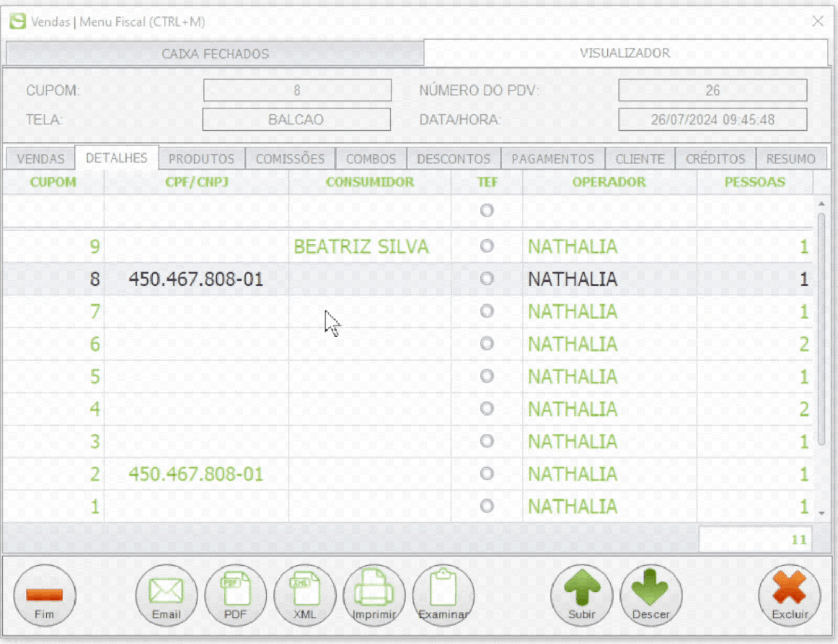Open the COMISSÕES tab
The height and width of the screenshot is (644, 838).
click(290, 159)
